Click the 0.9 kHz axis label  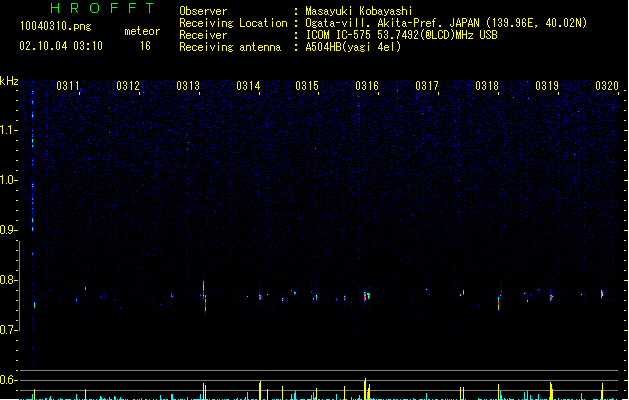click(x=8, y=230)
